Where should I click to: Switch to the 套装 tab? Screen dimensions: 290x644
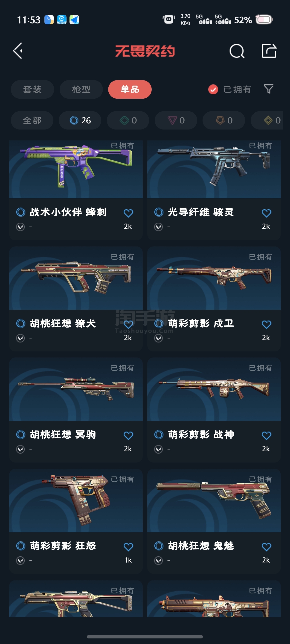tap(32, 89)
